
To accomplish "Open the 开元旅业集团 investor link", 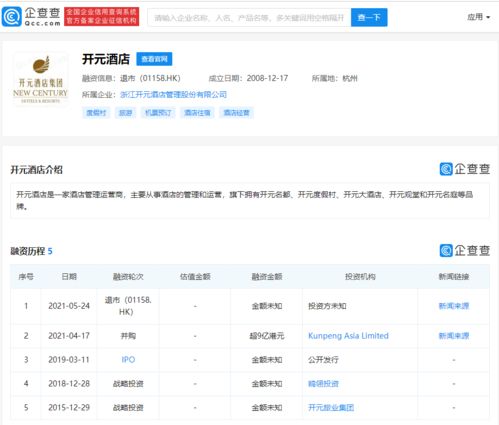I will (331, 407).
